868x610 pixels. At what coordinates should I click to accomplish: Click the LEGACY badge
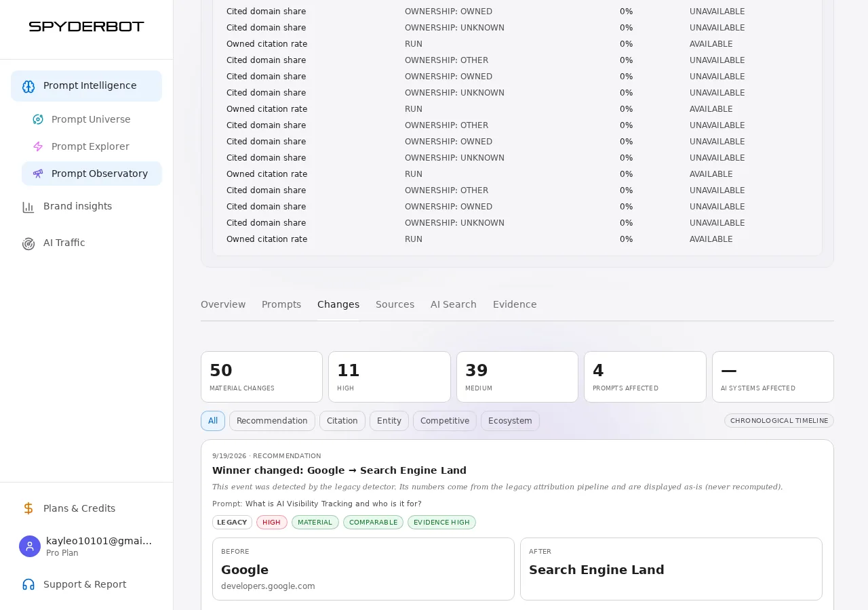pyautogui.click(x=232, y=523)
